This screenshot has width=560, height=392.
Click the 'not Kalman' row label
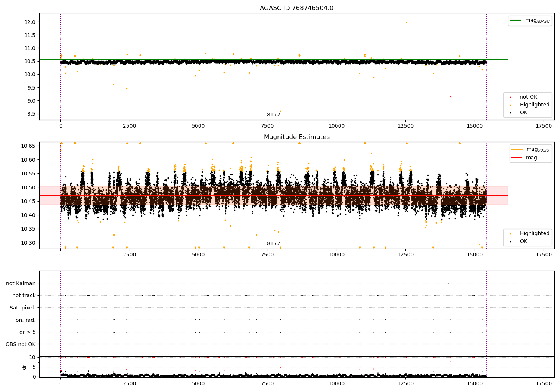(21, 283)
